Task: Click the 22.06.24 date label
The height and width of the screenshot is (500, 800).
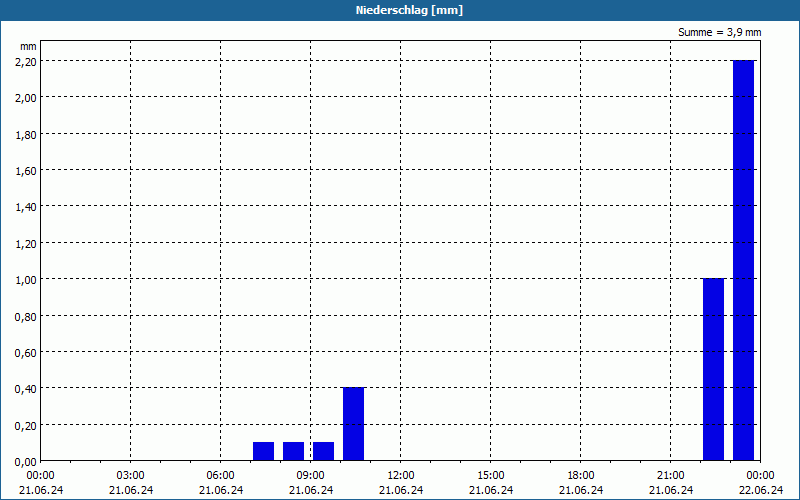Action: 761,490
